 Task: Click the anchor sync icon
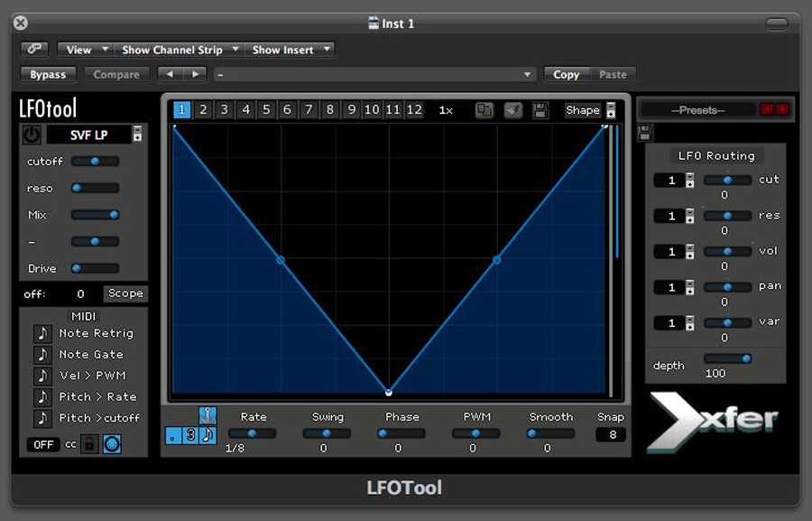pos(208,415)
